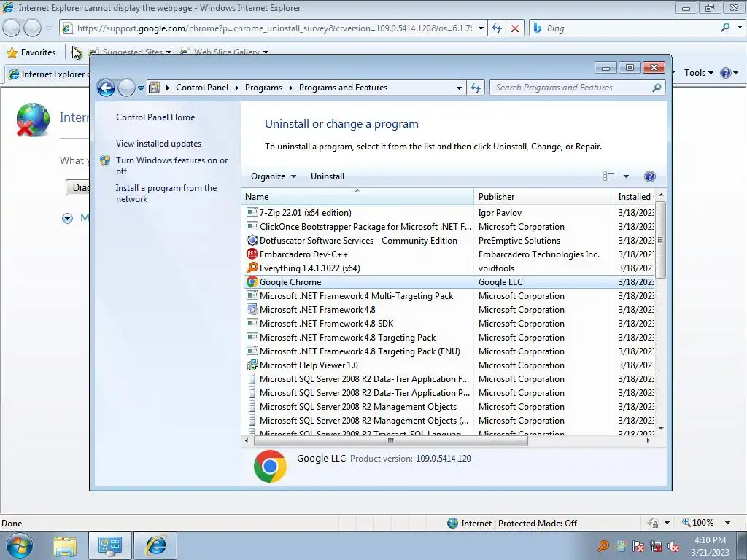Click the Internet Explorer taskbar button
The width and height of the screenshot is (747, 560).
155,545
